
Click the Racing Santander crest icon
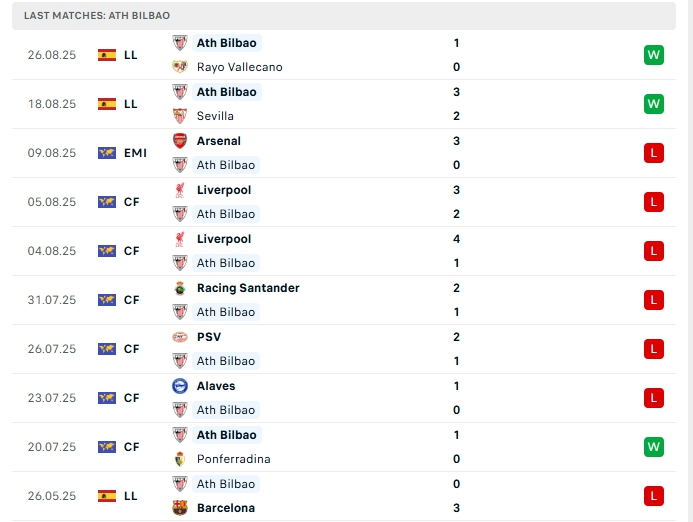[180, 288]
